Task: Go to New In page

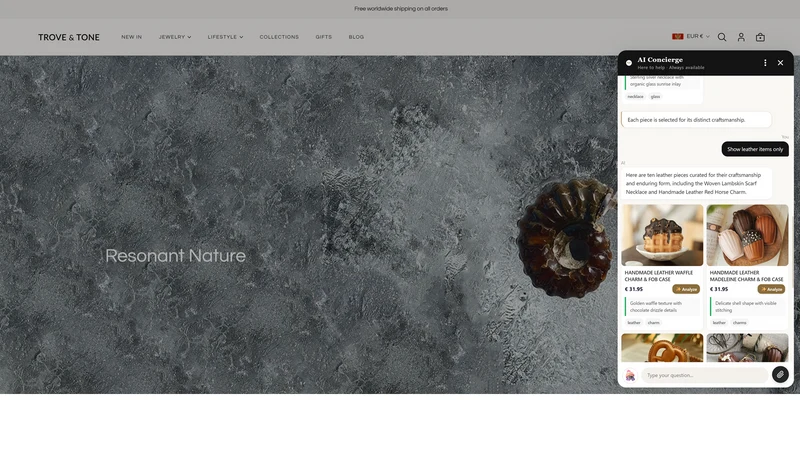Action: tap(132, 37)
